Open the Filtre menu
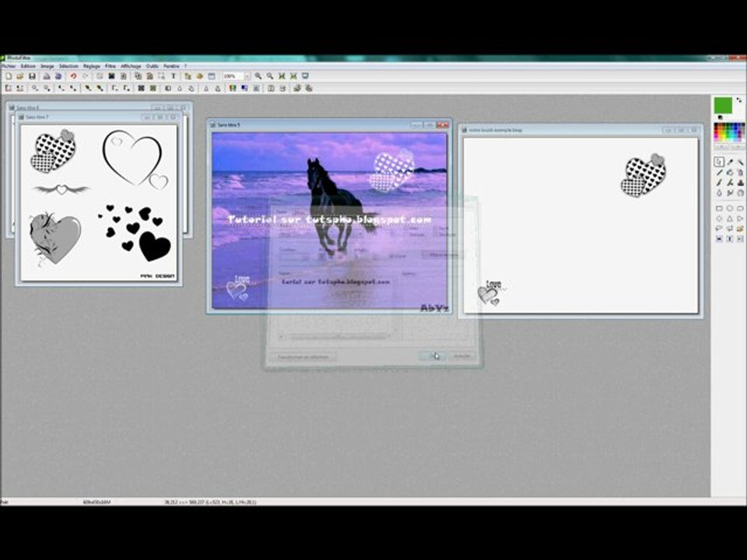Screen dimensions: 747x560 click(110, 66)
